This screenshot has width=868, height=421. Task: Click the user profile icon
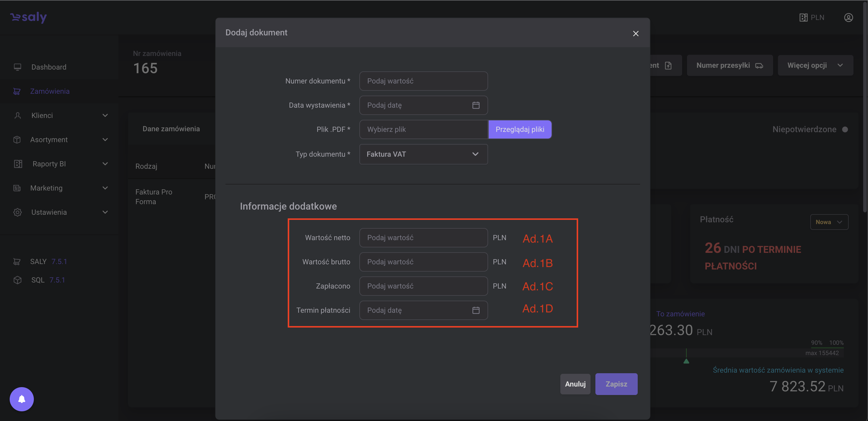tap(848, 18)
